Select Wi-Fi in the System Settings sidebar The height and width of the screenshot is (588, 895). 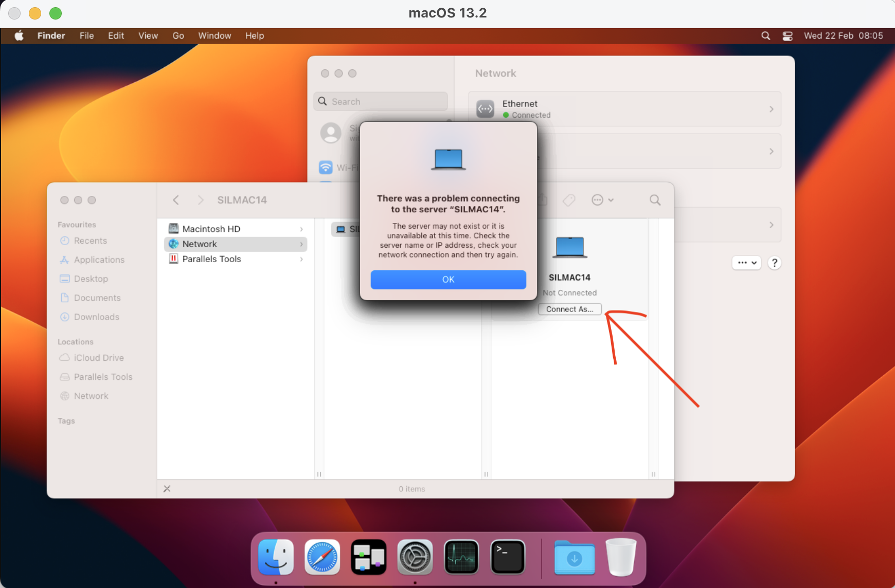339,168
